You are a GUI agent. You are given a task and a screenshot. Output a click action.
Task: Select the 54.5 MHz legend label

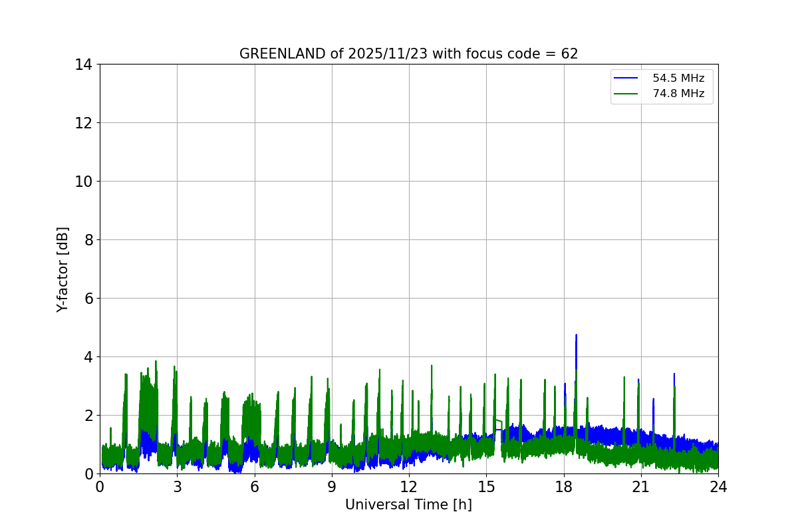678,78
